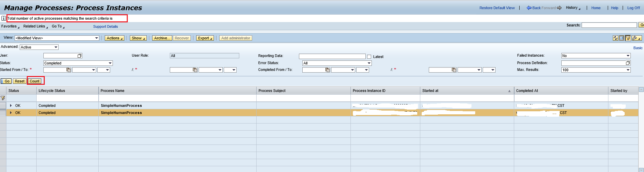644x172 pixels.
Task: Click the Completed At column header
Action: click(561, 91)
